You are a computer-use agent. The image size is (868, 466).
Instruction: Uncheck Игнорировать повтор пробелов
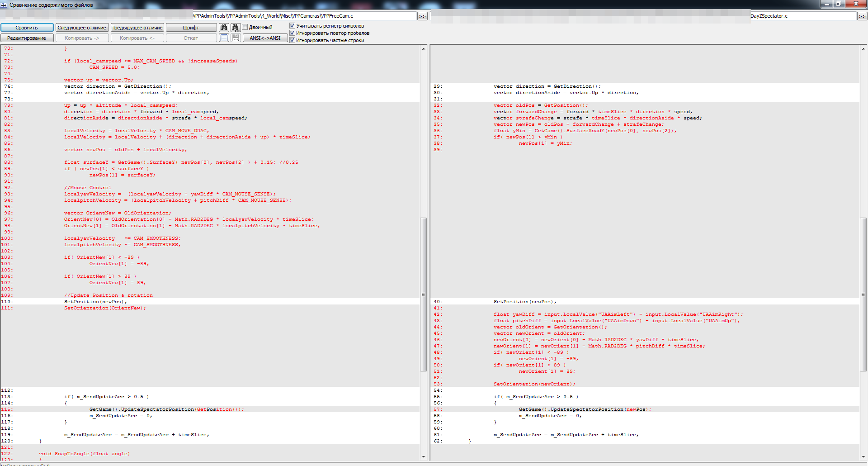292,33
